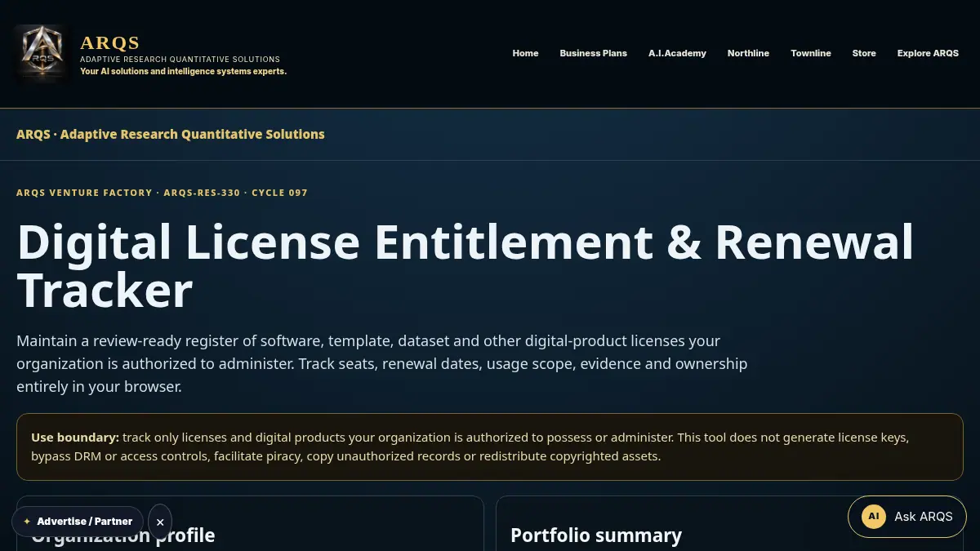Screen dimensions: 980x551
Task: Select Townline from the nav bar
Action: click(810, 53)
